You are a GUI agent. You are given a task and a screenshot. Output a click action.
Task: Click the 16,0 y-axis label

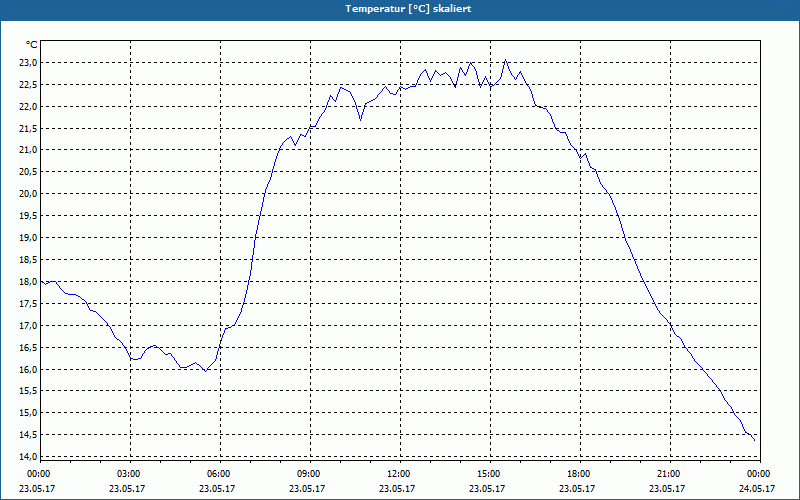(x=29, y=369)
